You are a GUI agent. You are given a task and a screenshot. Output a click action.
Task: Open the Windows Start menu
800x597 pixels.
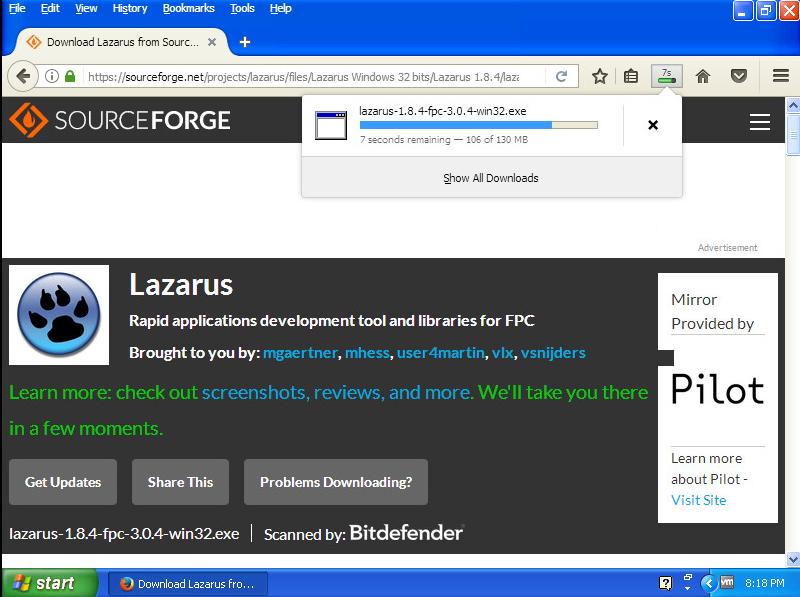coord(48,583)
